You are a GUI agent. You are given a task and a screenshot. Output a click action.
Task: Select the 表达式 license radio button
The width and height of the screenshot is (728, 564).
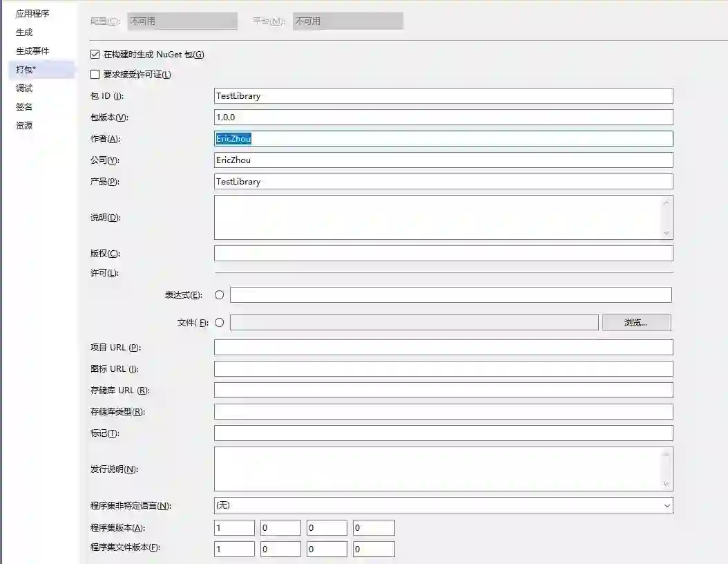point(220,295)
